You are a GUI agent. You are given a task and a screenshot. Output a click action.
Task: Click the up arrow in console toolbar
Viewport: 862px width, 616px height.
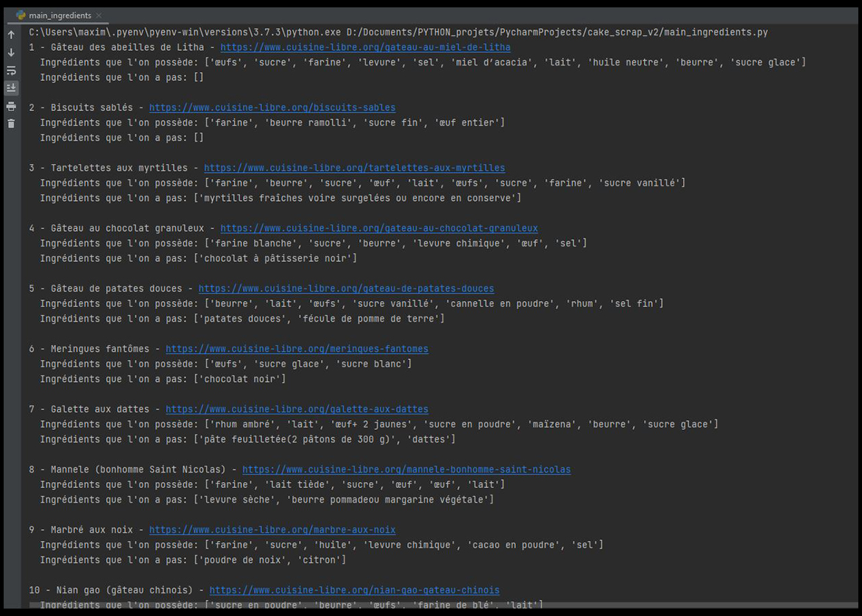tap(11, 35)
